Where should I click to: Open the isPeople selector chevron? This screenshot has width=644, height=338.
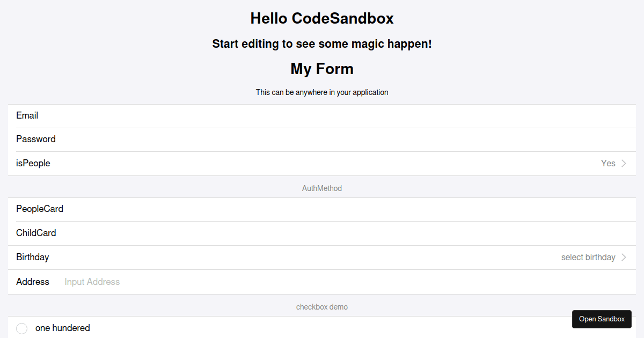click(x=623, y=163)
